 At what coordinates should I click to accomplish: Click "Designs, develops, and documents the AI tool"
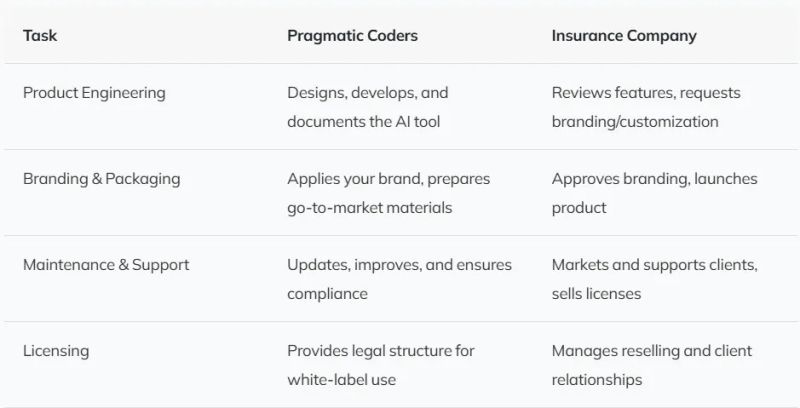pyautogui.click(x=368, y=107)
